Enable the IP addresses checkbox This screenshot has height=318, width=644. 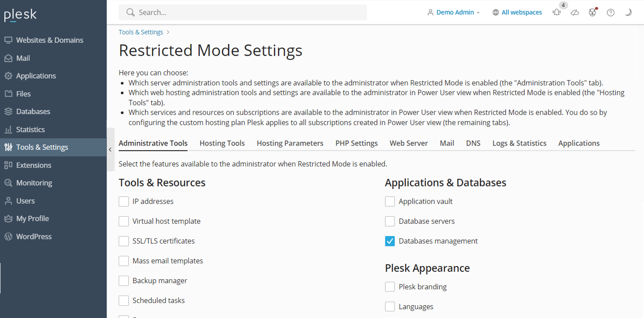click(x=124, y=201)
